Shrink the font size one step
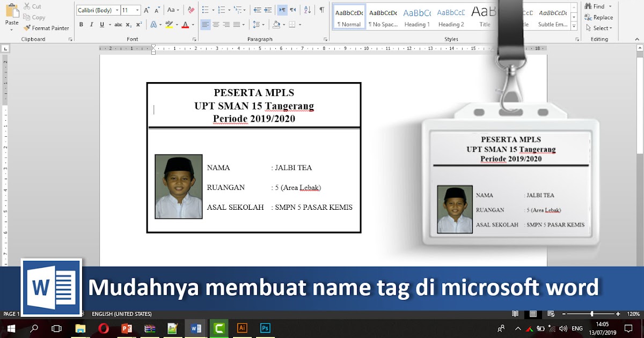 (x=157, y=10)
